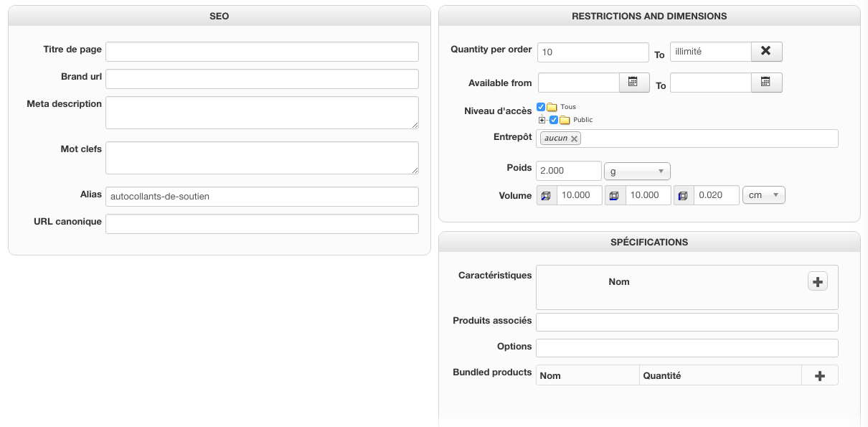Focus the Meta description text area
The height and width of the screenshot is (427, 868).
[262, 113]
